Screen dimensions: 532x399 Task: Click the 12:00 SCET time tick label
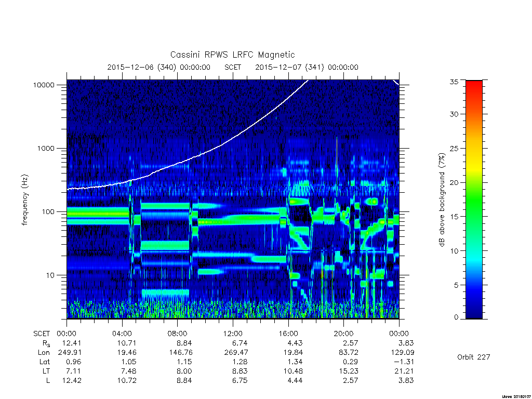coord(233,334)
